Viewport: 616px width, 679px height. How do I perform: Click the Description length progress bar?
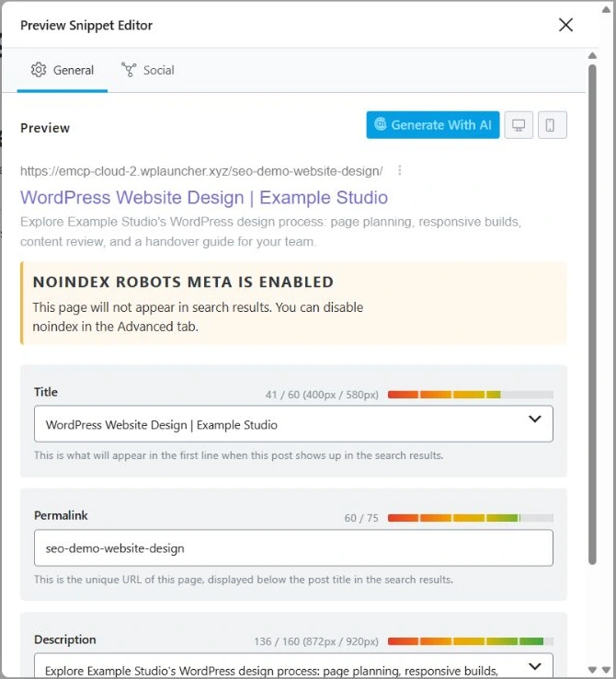coord(470,641)
